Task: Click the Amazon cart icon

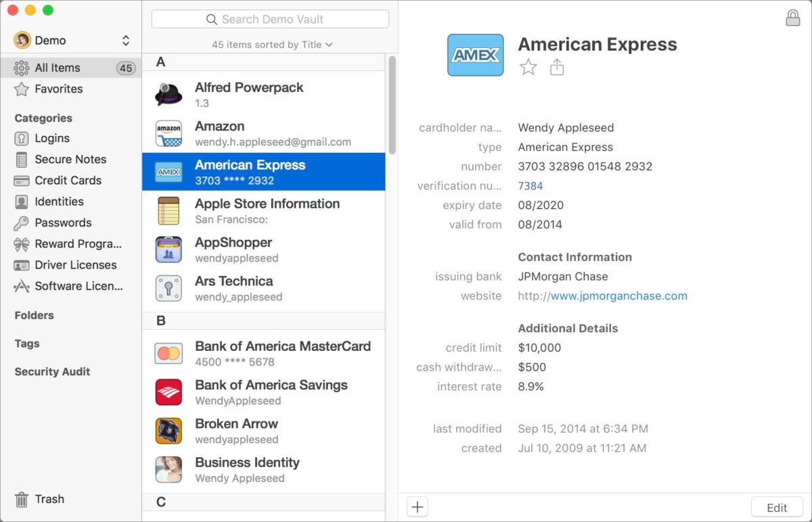Action: click(168, 133)
